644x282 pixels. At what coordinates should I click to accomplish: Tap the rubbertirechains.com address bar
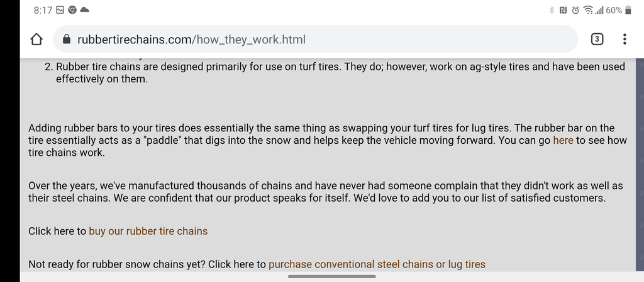pyautogui.click(x=314, y=40)
